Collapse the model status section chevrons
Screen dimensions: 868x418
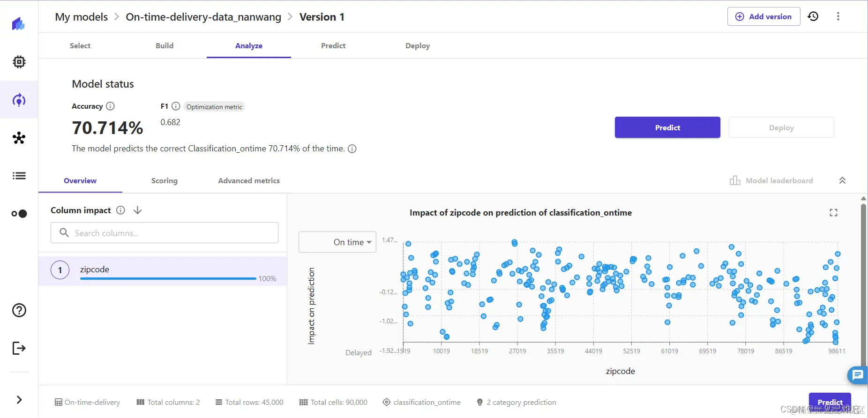click(842, 180)
